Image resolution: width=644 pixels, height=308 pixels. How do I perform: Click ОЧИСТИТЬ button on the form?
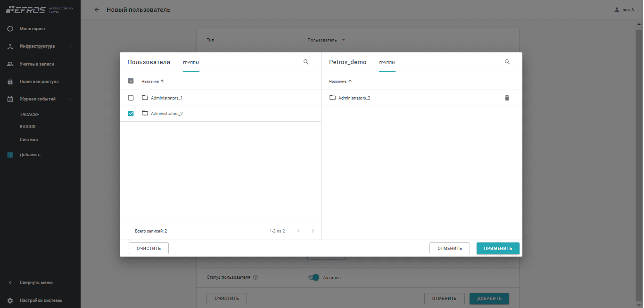[226, 298]
